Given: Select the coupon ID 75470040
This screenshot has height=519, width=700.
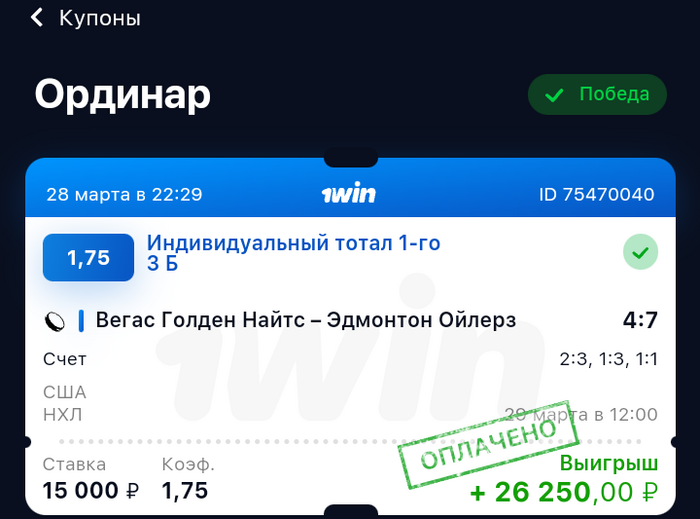Looking at the screenshot, I should tap(596, 195).
